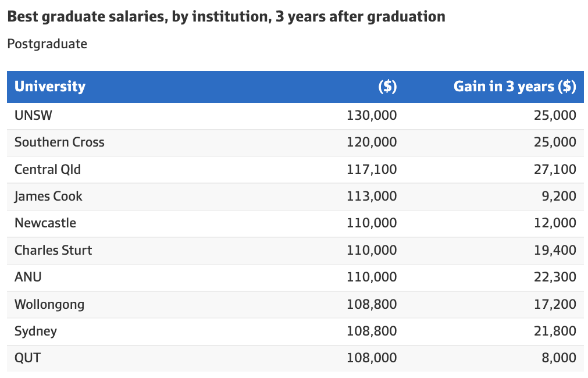Screen dimensions: 588x378
Task: Select the Central Qld row name
Action: (48, 169)
